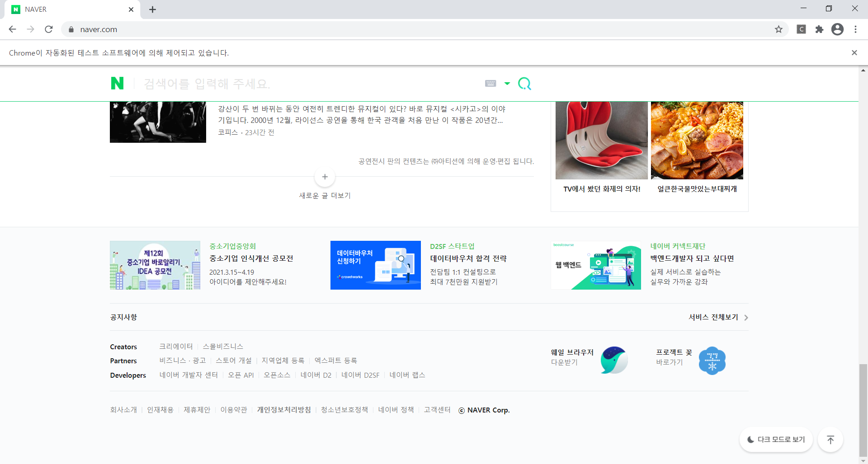Click the browser back arrow
Viewport: 868px width, 464px height.
point(13,29)
